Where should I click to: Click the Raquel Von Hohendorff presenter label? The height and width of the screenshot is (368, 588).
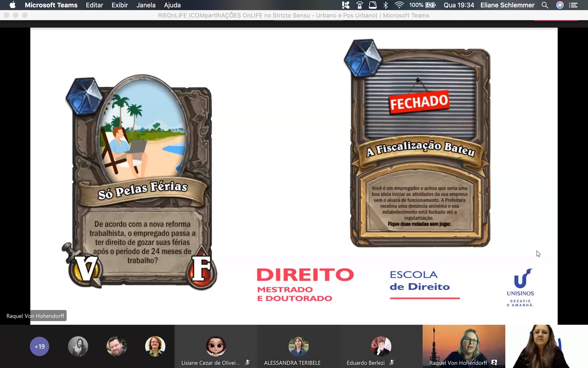tap(35, 316)
